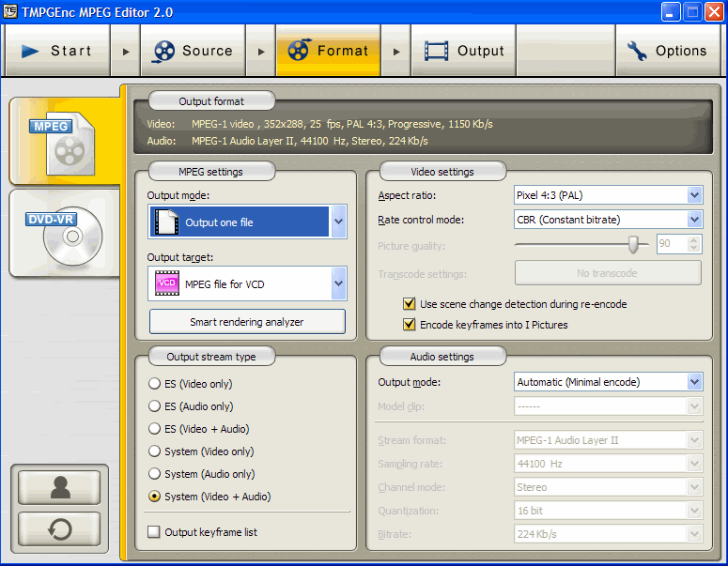Viewport: 728px width, 566px height.
Task: Enable Output keyframe list checkbox
Action: pyautogui.click(x=154, y=531)
